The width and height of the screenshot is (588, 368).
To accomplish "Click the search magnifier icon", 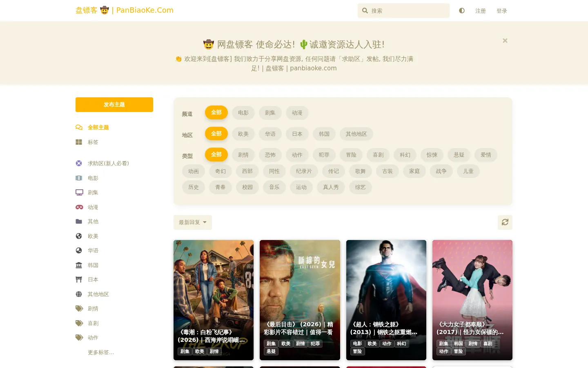I will (x=365, y=11).
